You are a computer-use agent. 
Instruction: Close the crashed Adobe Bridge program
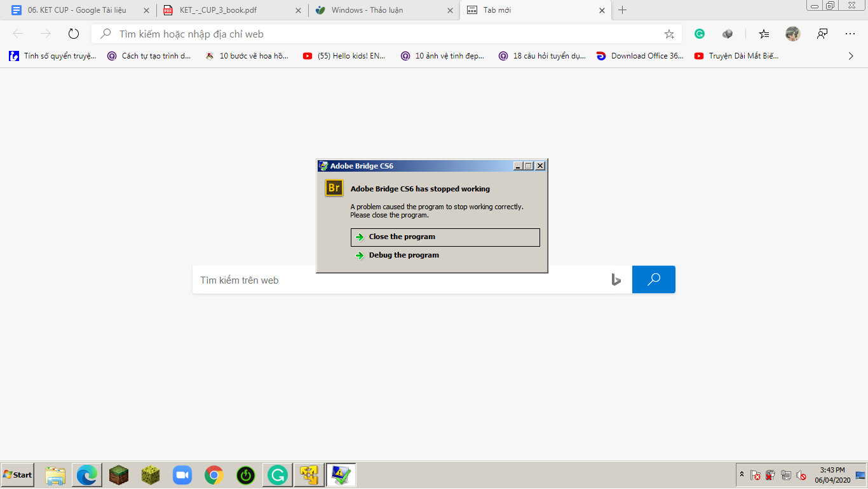click(x=445, y=237)
